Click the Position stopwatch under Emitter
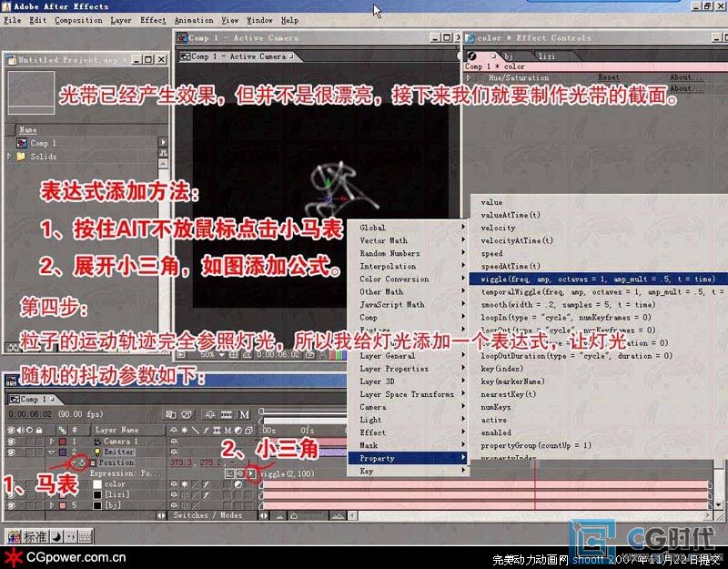This screenshot has height=569, width=728. pos(82,462)
